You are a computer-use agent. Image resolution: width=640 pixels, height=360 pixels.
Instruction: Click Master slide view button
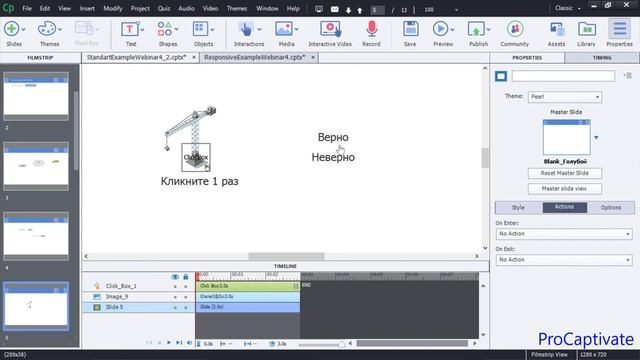tap(564, 189)
